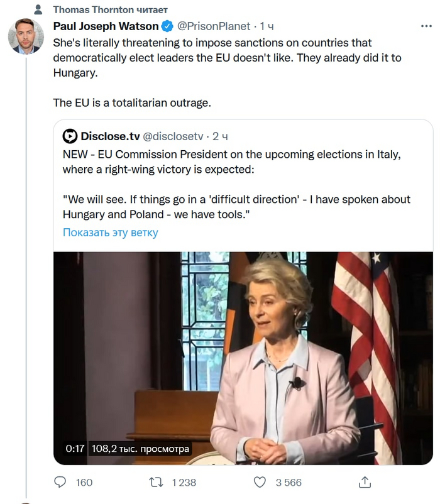Click the Disclose.tv logo icon
This screenshot has height=504, width=440.
coord(70,136)
